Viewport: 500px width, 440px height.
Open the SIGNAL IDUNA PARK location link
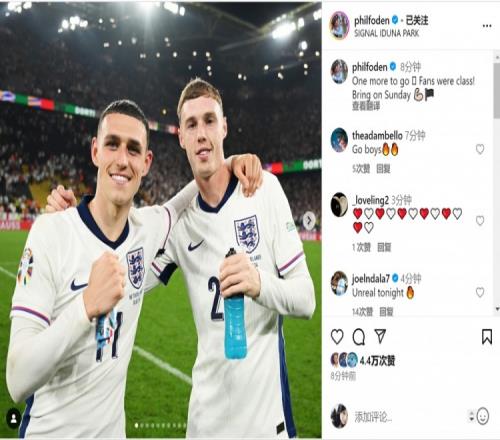coord(386,33)
